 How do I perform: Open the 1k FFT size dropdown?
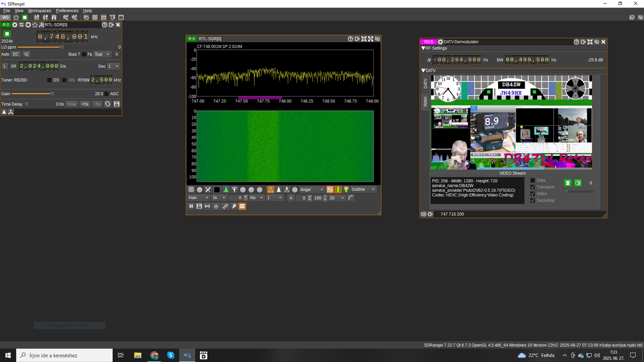(219, 198)
